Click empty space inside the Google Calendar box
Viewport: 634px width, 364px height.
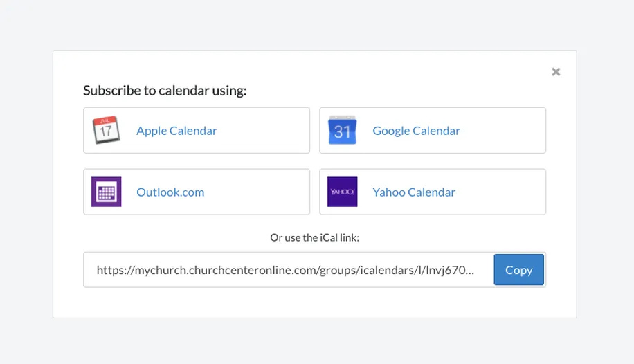coord(505,130)
